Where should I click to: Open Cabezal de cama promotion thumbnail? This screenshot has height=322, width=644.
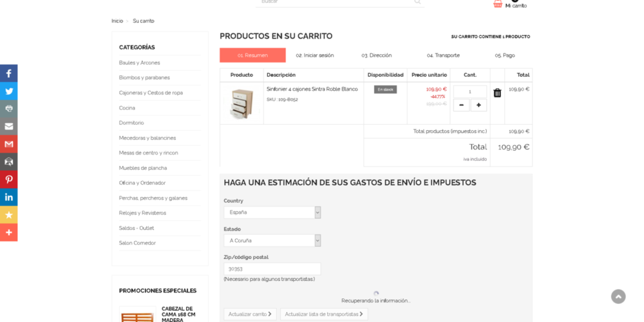pyautogui.click(x=138, y=315)
